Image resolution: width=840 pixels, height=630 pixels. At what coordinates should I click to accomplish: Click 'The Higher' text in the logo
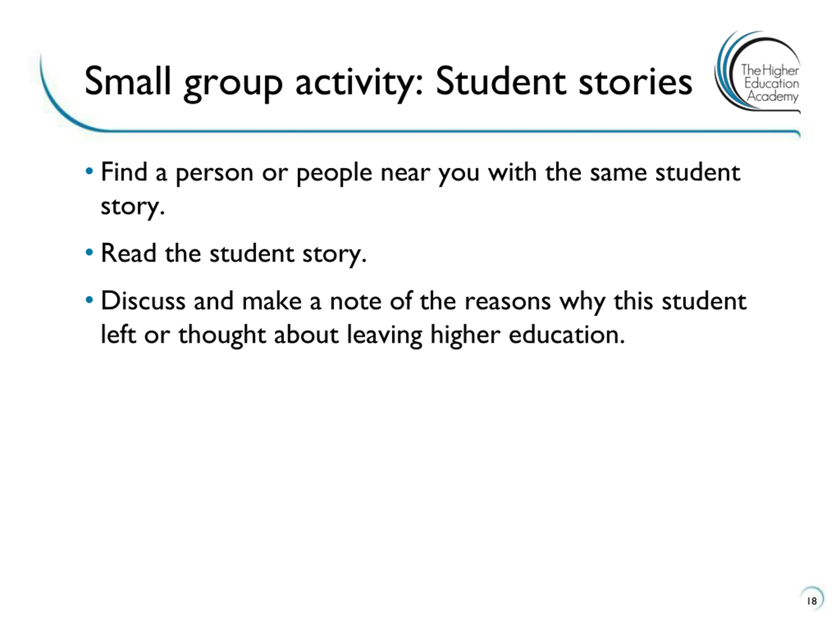[770, 70]
